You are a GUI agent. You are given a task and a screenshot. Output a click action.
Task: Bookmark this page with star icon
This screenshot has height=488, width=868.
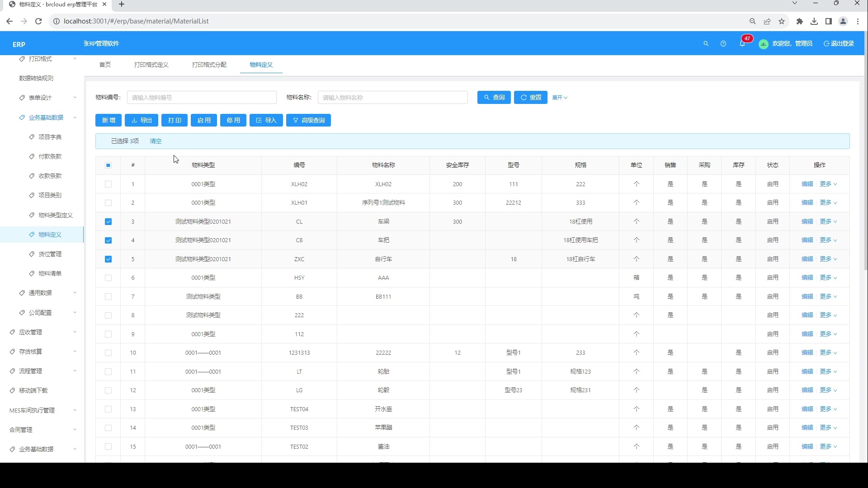click(782, 21)
